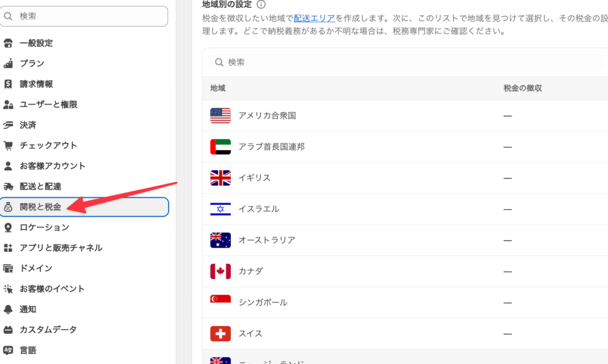The height and width of the screenshot is (364, 608).
Task: Open the 言語 language icon
Action: click(x=8, y=350)
